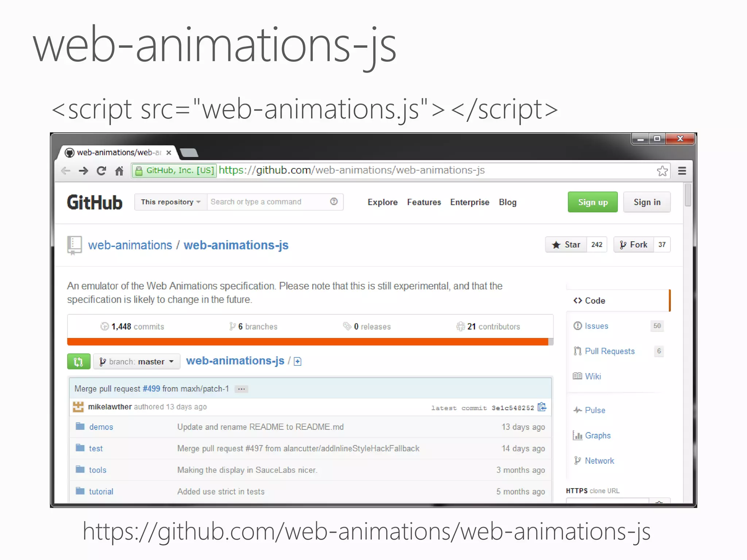Click the vertical page scrollbar thumb
Viewport: 747px width, 560px height.
pyautogui.click(x=688, y=195)
